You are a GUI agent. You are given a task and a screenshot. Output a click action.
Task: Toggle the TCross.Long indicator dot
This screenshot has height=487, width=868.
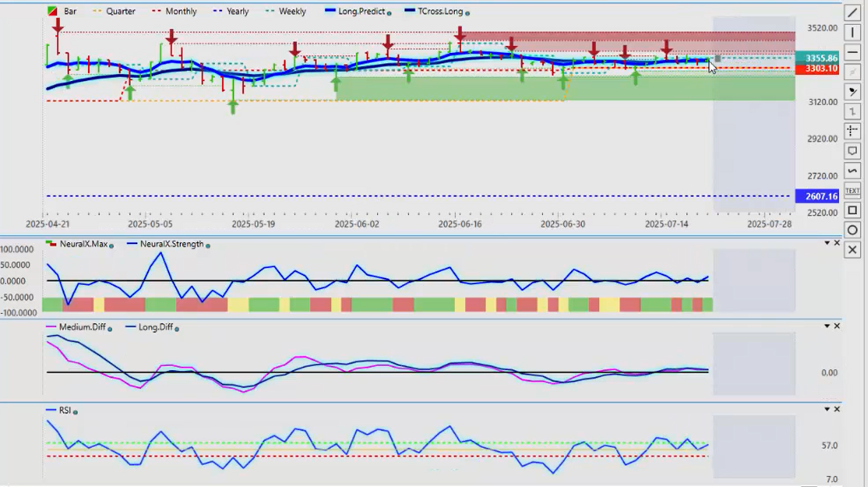(468, 13)
